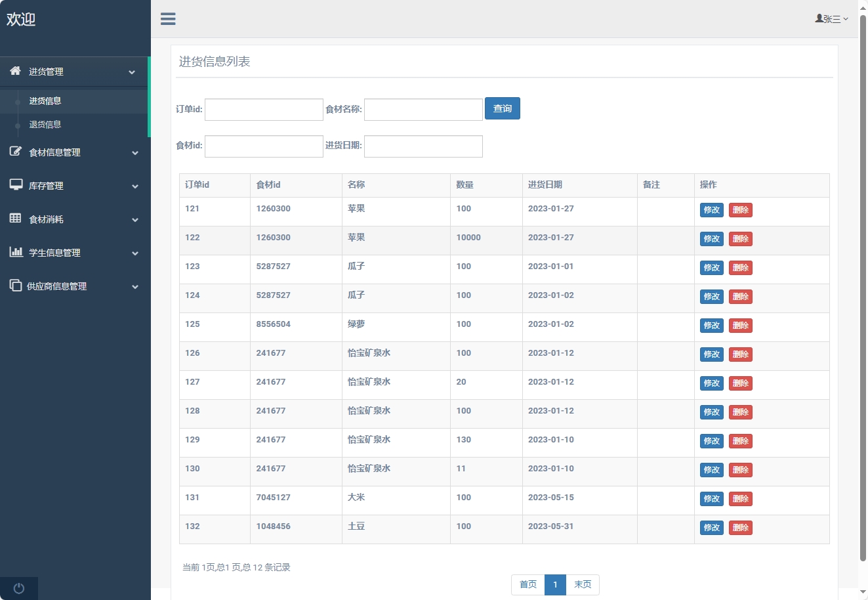Collapse the 进货管理 chevron arrow

132,72
